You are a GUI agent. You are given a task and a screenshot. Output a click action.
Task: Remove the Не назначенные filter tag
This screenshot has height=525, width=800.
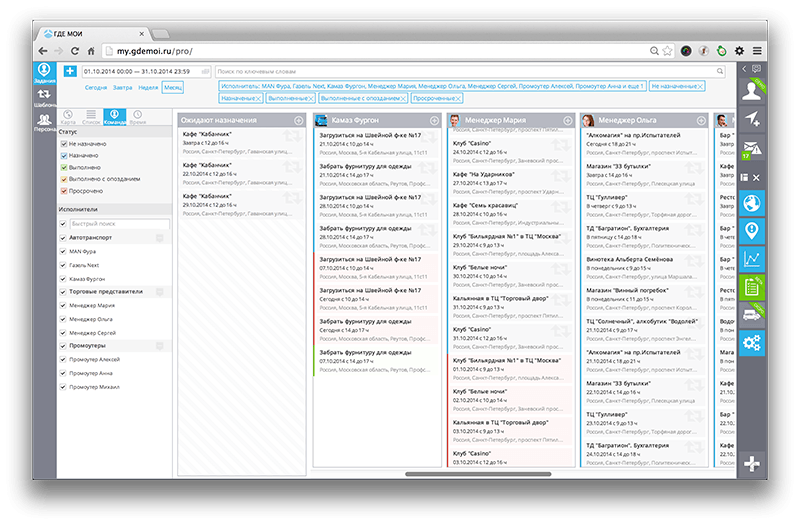click(x=701, y=86)
